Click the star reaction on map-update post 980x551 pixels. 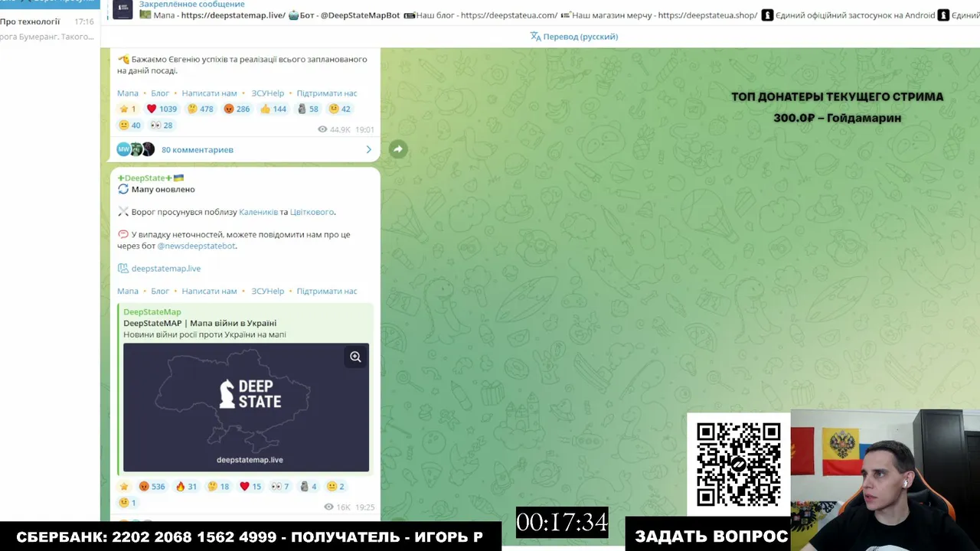(124, 486)
